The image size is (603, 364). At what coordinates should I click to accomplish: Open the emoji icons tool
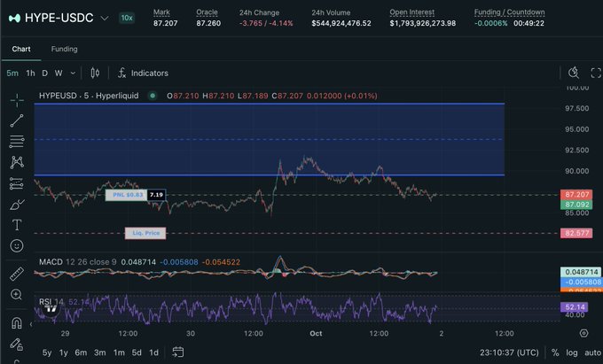coord(17,245)
